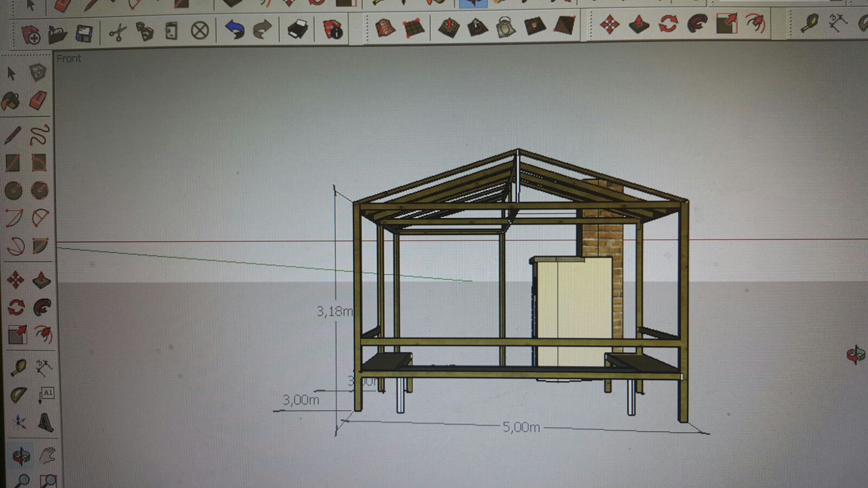
Task: Select the Push/Pull tool in left toolbar
Action: [41, 280]
